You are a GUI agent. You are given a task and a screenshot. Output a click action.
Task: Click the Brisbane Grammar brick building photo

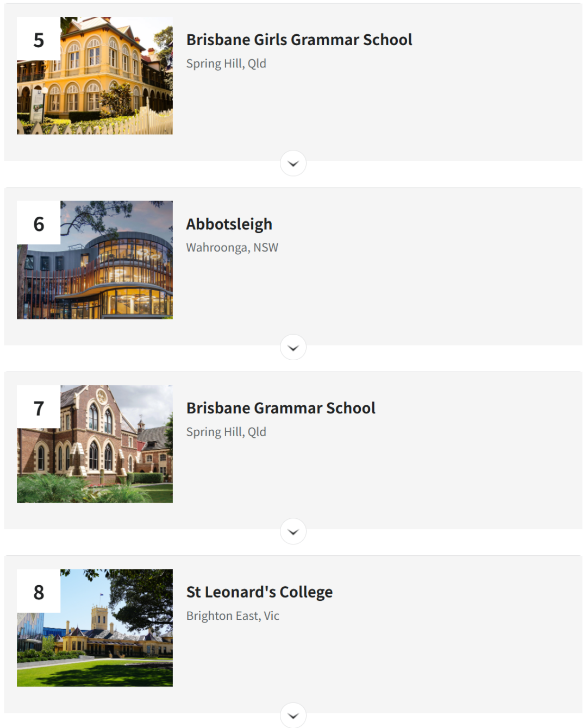click(95, 444)
